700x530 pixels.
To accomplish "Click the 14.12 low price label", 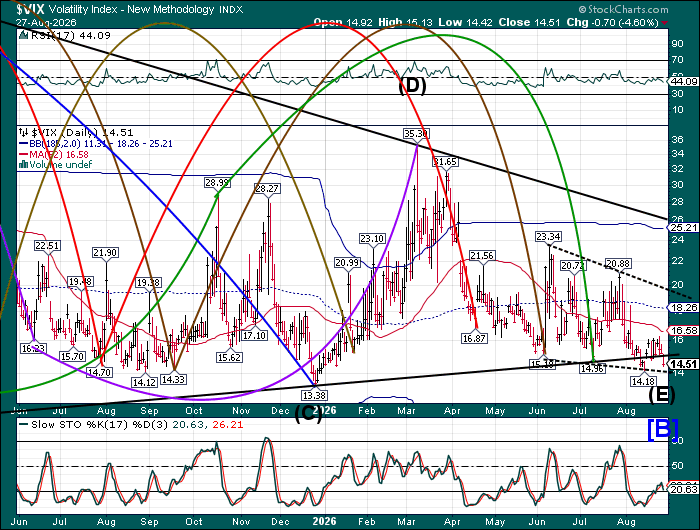I will [x=144, y=382].
